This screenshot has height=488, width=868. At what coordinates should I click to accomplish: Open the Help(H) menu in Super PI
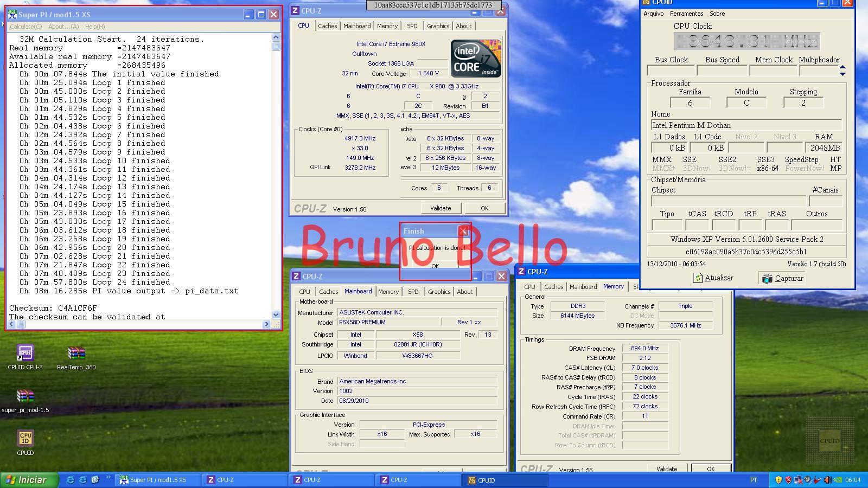tap(95, 27)
